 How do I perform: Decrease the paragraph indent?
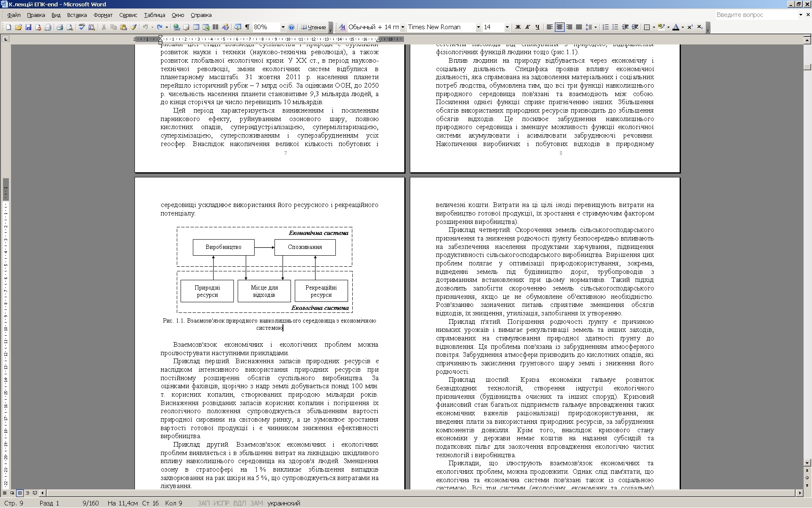click(625, 27)
